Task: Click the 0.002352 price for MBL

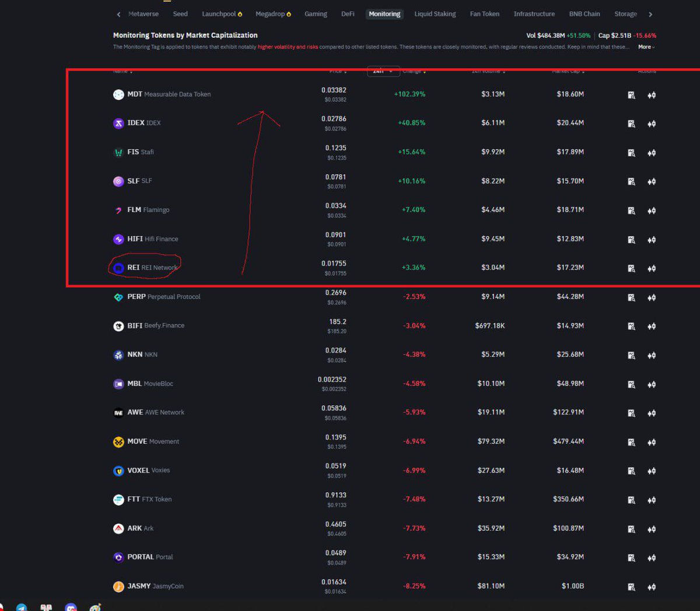Action: click(332, 380)
